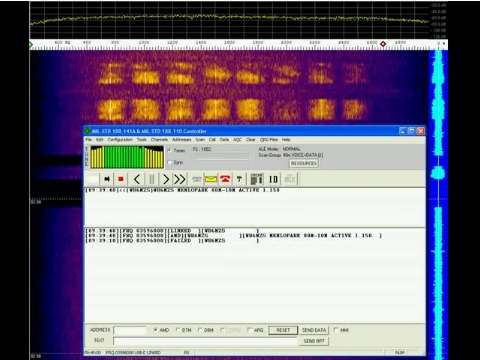Open the Call menu
The width and height of the screenshot is (480, 360).
[x=212, y=140]
